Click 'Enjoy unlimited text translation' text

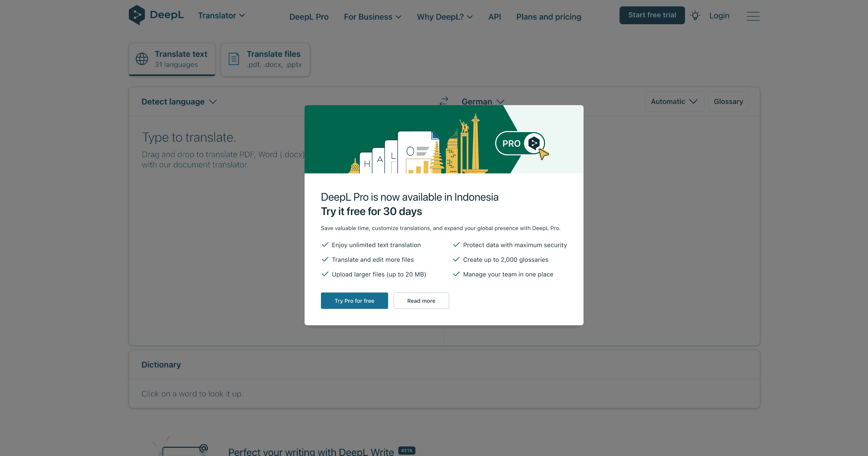(376, 245)
